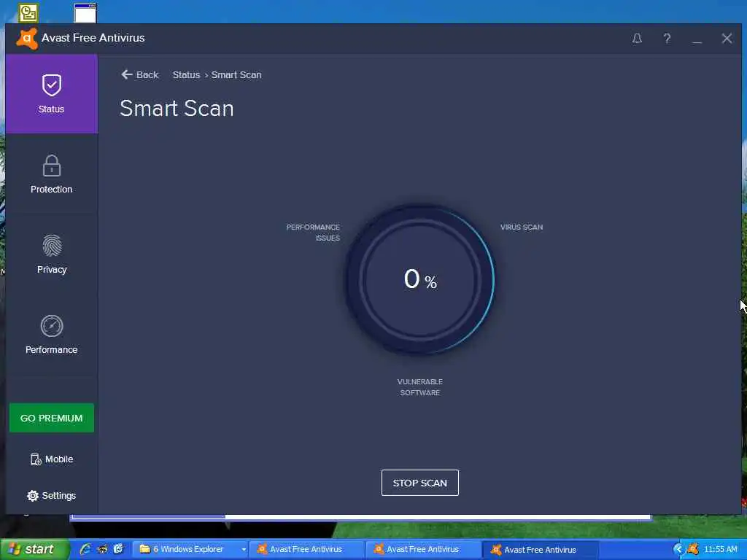The image size is (747, 560).
Task: Click the taskbar clock 11:55 AM
Action: pos(720,550)
